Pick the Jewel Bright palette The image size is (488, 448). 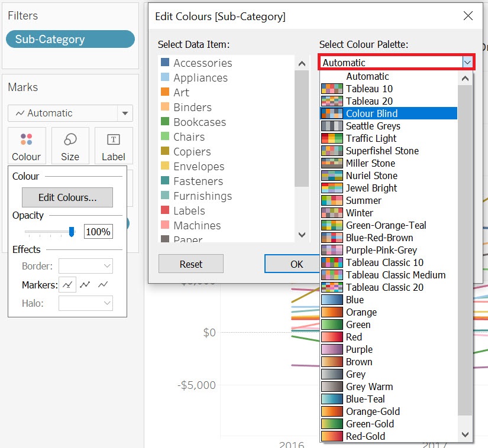(x=389, y=188)
